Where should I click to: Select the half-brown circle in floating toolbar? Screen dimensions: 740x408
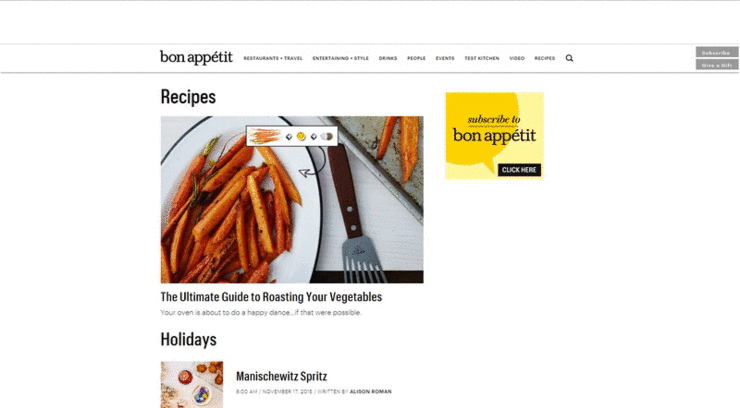(x=327, y=136)
